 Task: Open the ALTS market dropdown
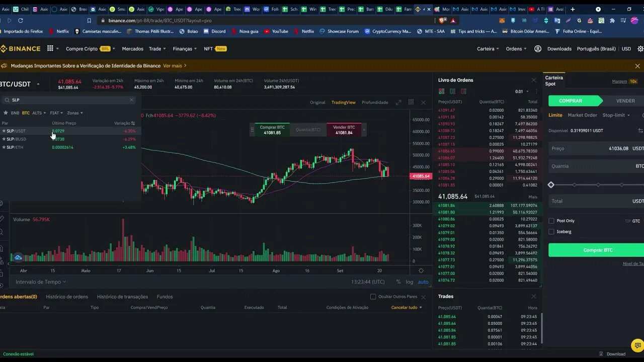click(x=39, y=113)
